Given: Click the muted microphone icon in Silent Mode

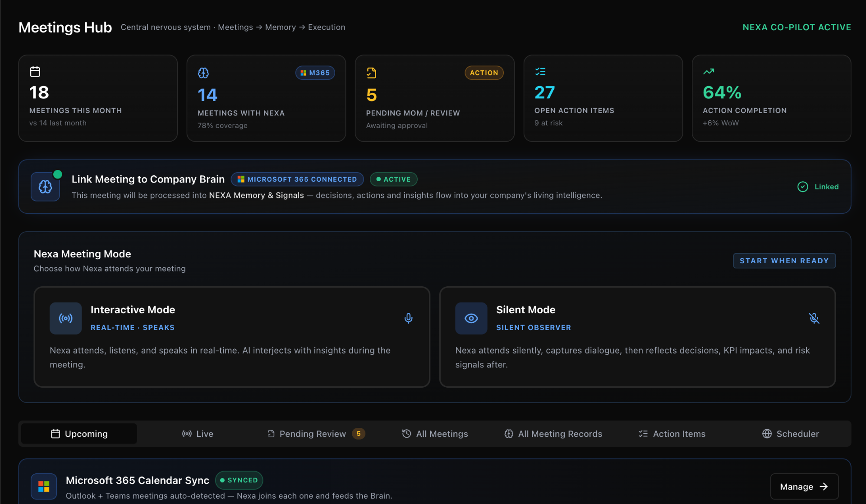Looking at the screenshot, I should coord(814,318).
